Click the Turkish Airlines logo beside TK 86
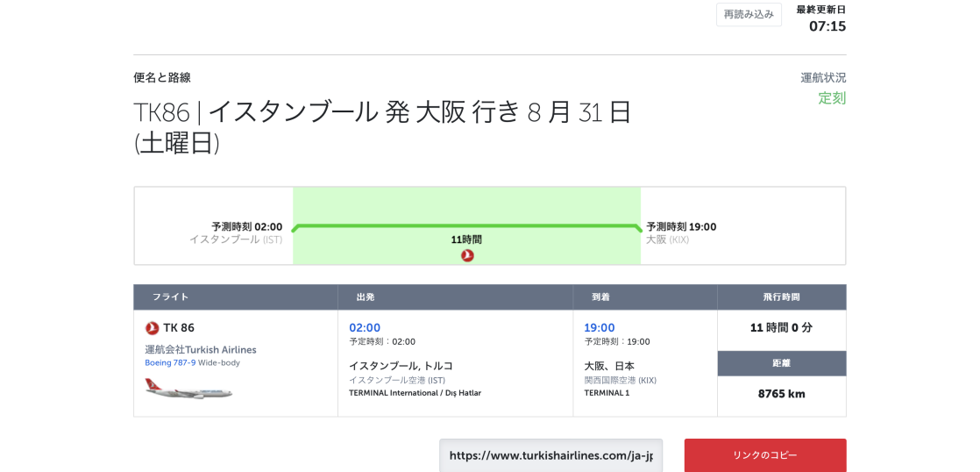 pyautogui.click(x=153, y=328)
